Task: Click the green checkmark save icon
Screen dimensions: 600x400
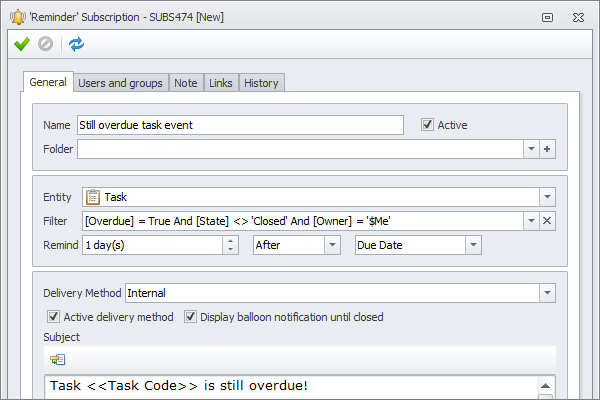Action: click(22, 44)
